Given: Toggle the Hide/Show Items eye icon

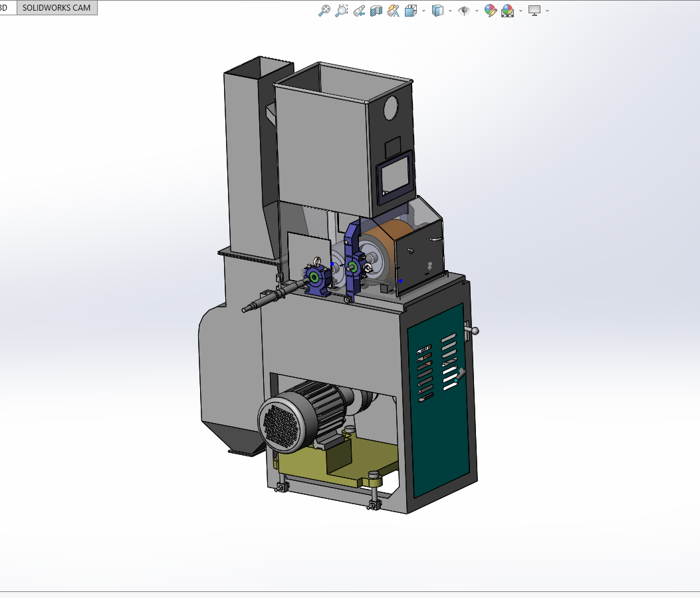Looking at the screenshot, I should pos(464,11).
